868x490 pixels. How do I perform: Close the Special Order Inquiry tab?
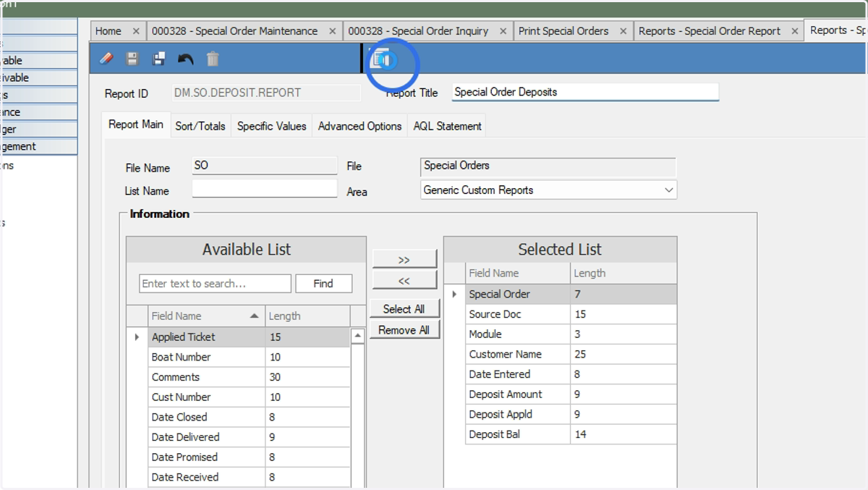[x=503, y=31]
